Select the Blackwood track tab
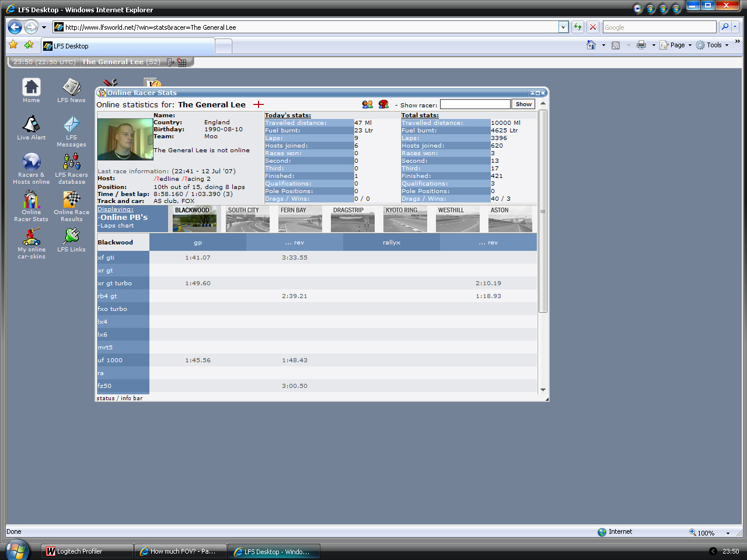Viewport: 747px width, 560px height. tap(195, 219)
